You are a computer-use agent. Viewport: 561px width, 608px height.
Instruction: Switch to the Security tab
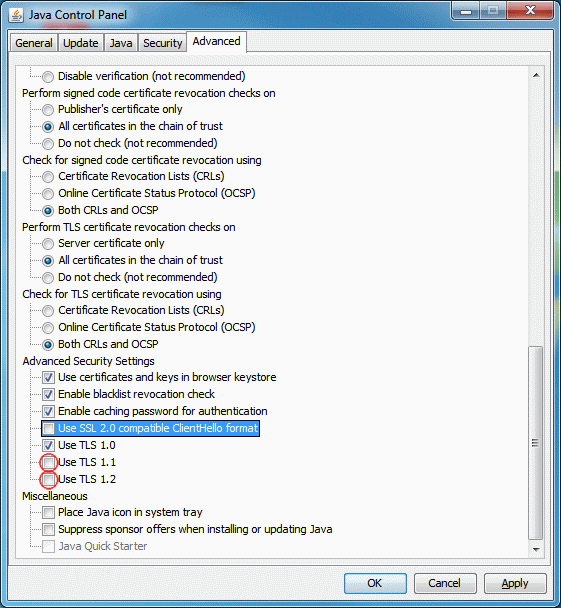click(162, 43)
